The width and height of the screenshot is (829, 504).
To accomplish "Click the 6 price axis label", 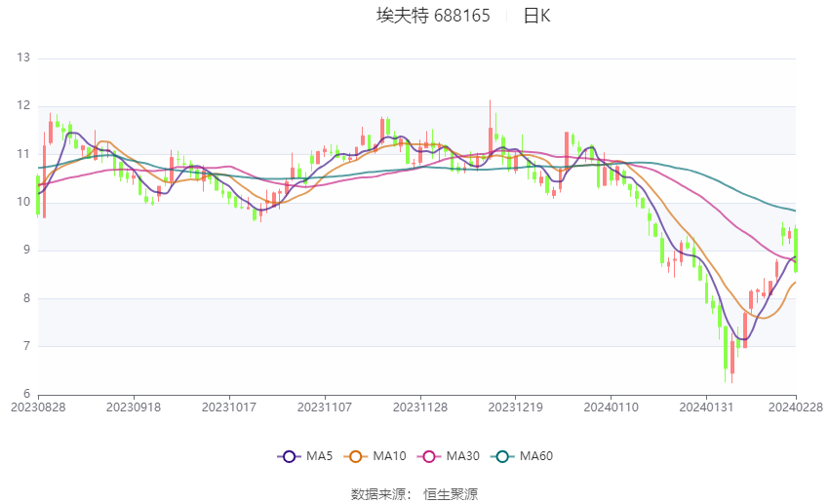I will [27, 394].
